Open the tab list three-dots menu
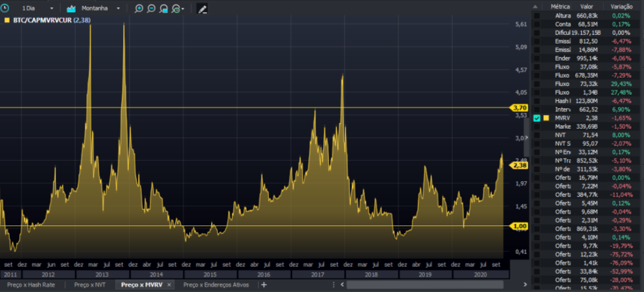The image size is (644, 292). coord(333,285)
